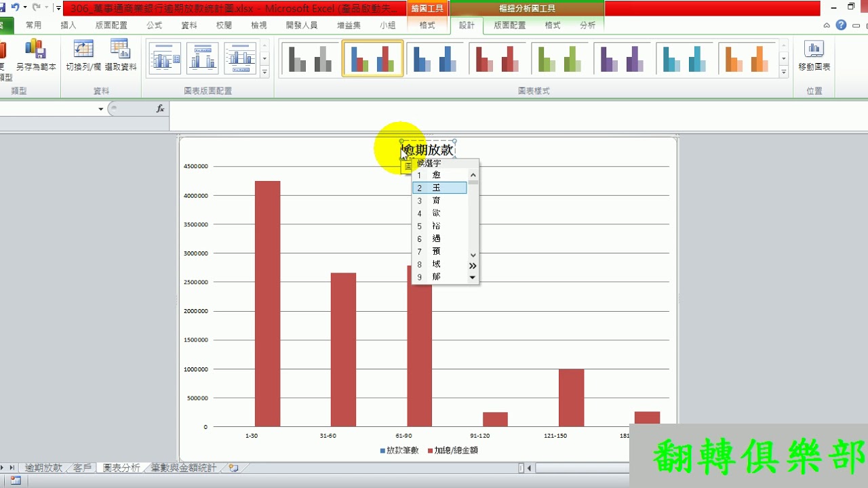The width and height of the screenshot is (868, 488).
Task: Pick candidate character number 1 愈
Action: click(439, 175)
